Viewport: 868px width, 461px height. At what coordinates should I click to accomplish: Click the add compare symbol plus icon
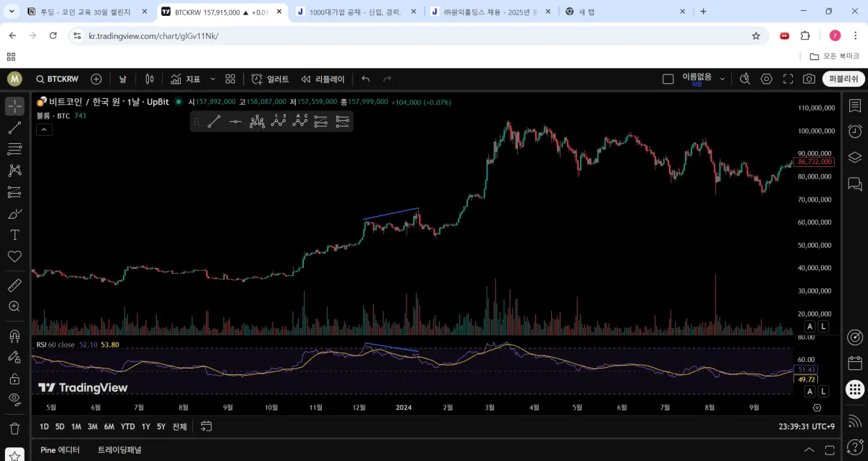tap(96, 79)
